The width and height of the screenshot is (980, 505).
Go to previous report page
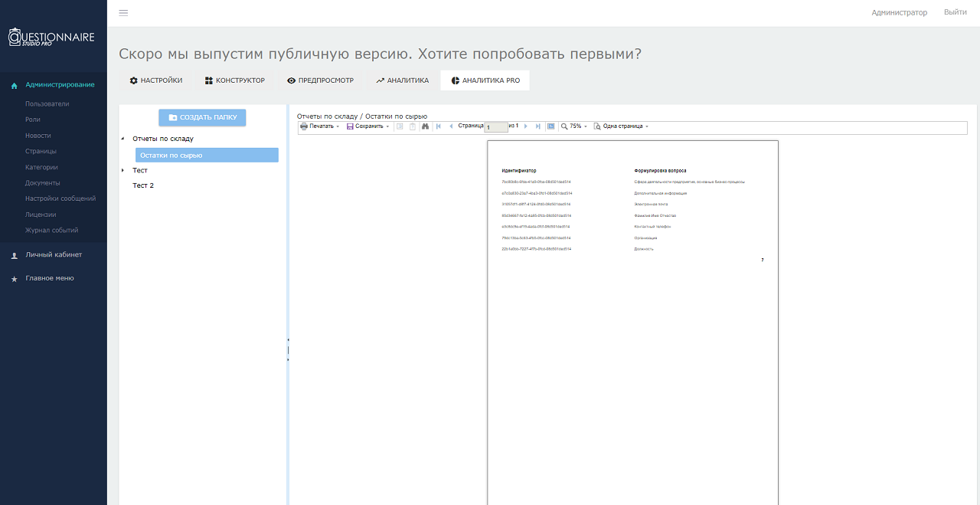point(450,126)
